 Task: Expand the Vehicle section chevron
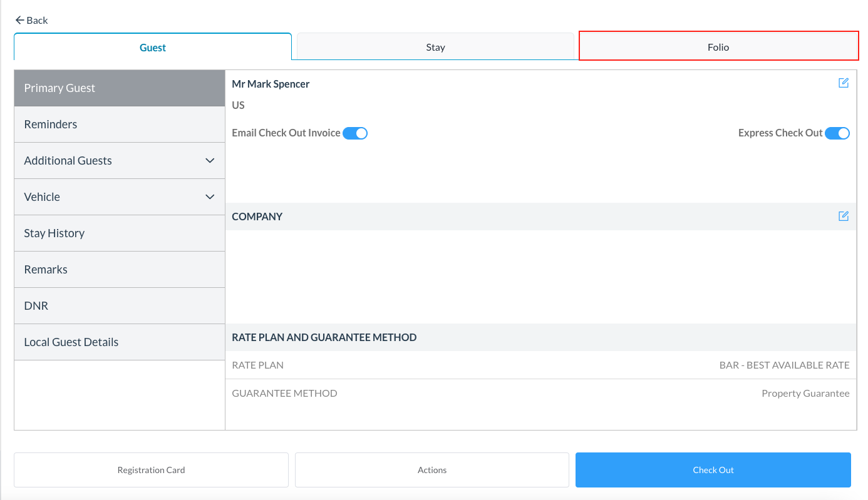[210, 197]
